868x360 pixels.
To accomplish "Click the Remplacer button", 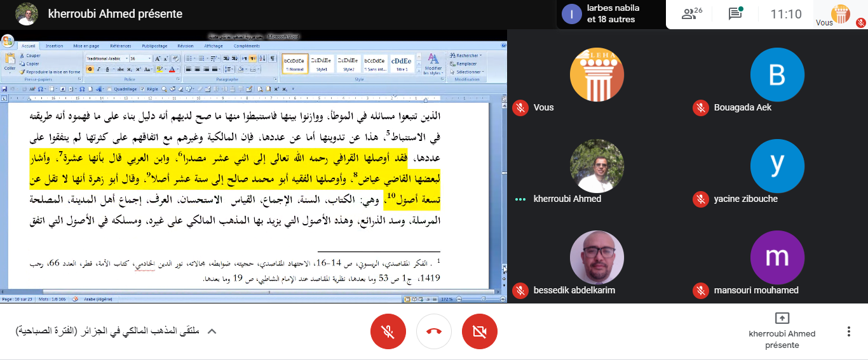I will point(466,63).
